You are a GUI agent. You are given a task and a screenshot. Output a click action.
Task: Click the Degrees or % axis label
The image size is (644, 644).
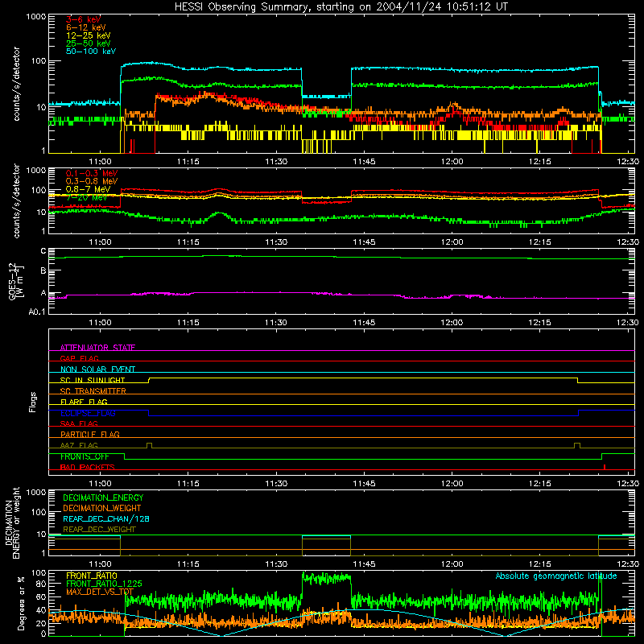[21, 604]
